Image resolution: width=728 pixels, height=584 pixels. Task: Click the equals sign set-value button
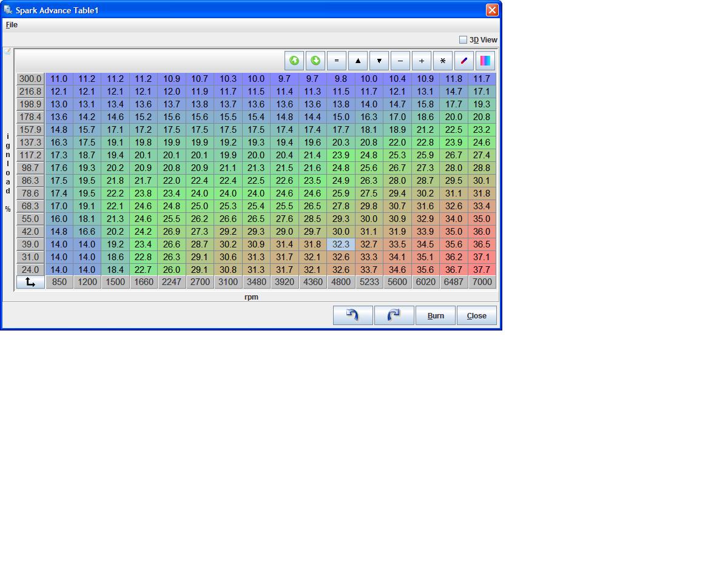click(x=337, y=61)
